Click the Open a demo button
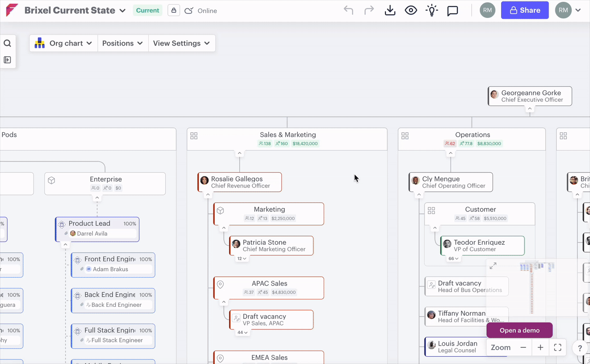590x364 pixels. [x=519, y=330]
